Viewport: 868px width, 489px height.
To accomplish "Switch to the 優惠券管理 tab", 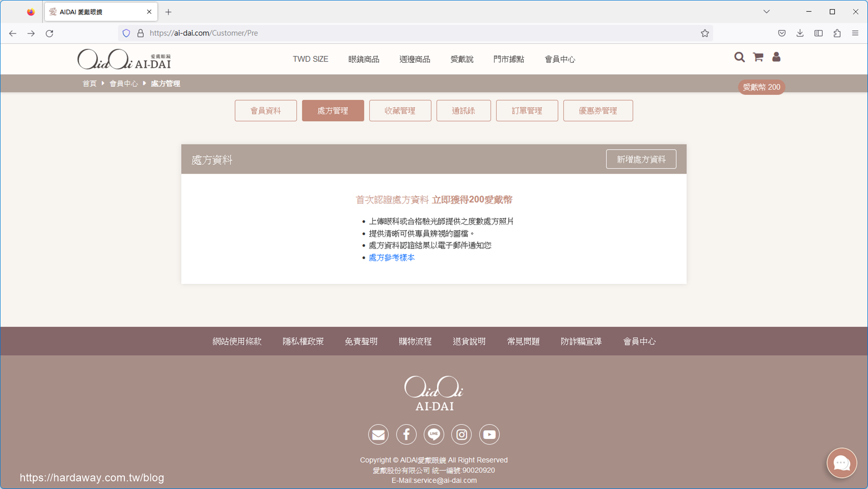I will click(598, 111).
